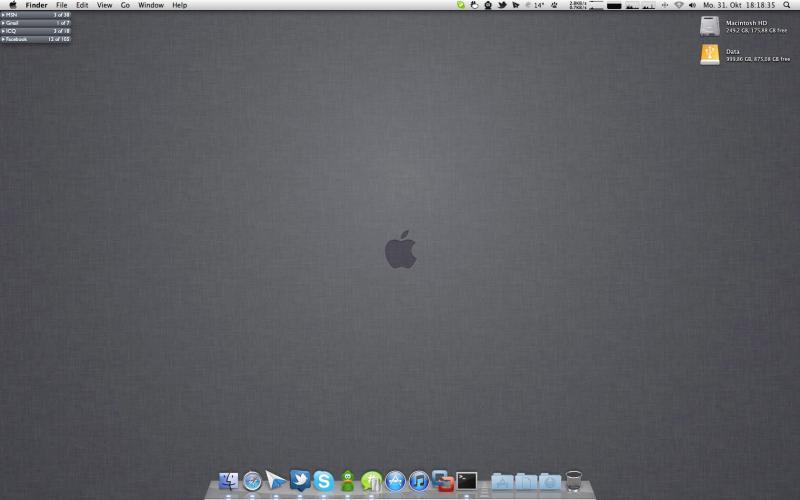Image resolution: width=800 pixels, height=500 pixels.
Task: Open the Apple menu
Action: click(x=13, y=5)
